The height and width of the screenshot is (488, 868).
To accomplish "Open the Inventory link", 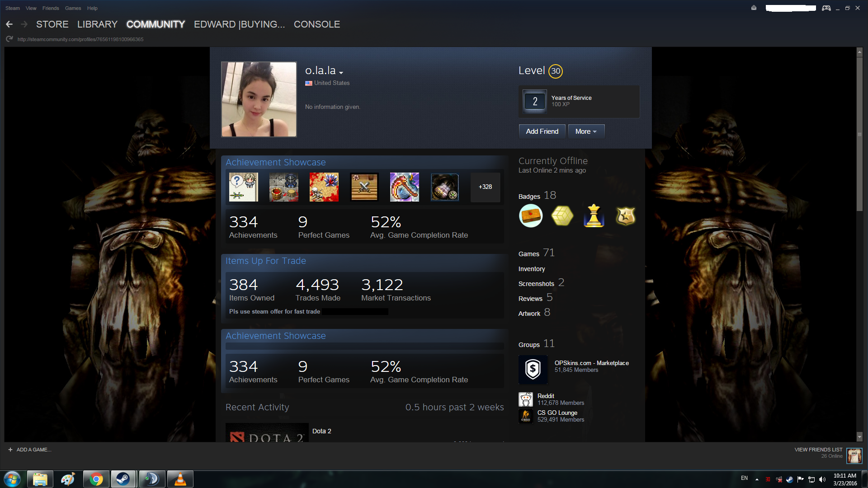I will [532, 269].
